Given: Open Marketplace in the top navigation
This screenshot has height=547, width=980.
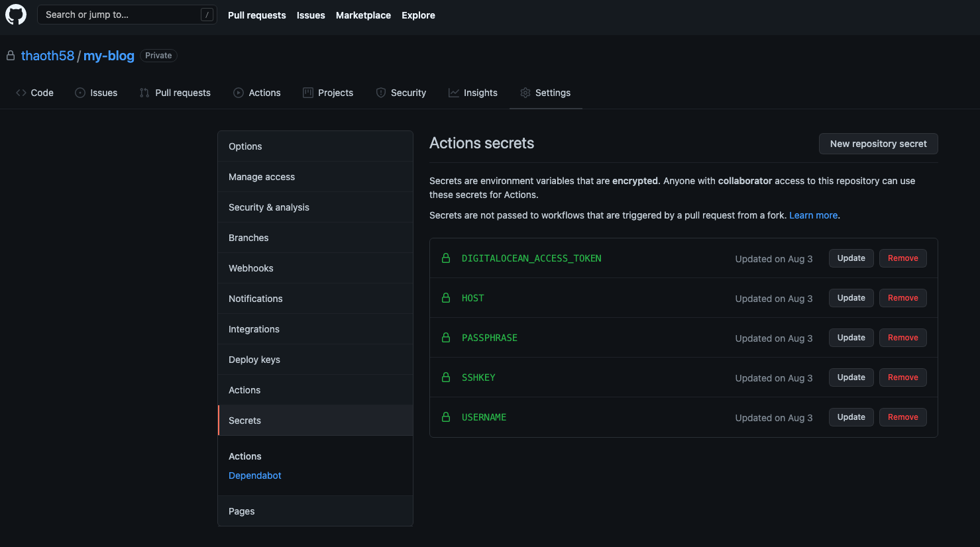Looking at the screenshot, I should [363, 15].
